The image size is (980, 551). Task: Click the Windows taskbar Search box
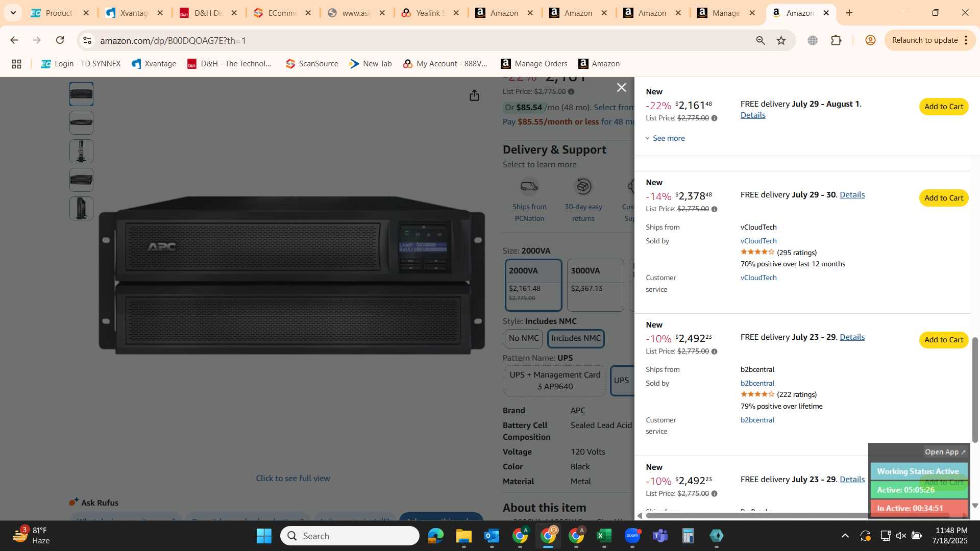click(x=350, y=536)
